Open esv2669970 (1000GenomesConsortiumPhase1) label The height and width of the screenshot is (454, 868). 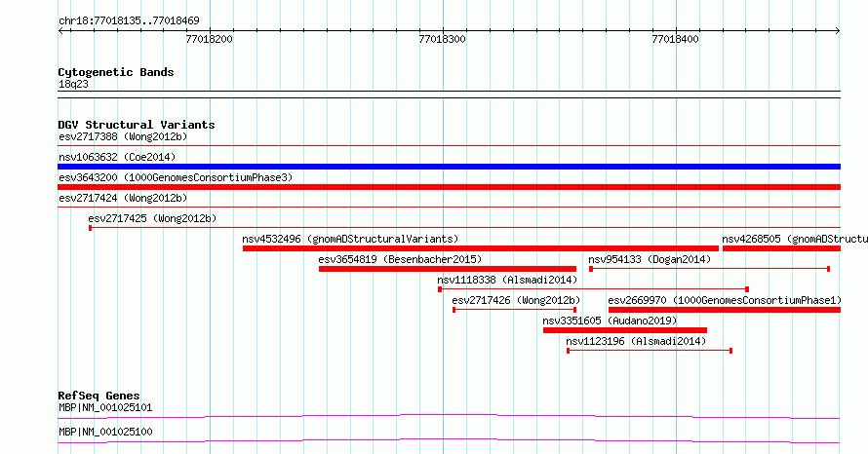point(725,300)
